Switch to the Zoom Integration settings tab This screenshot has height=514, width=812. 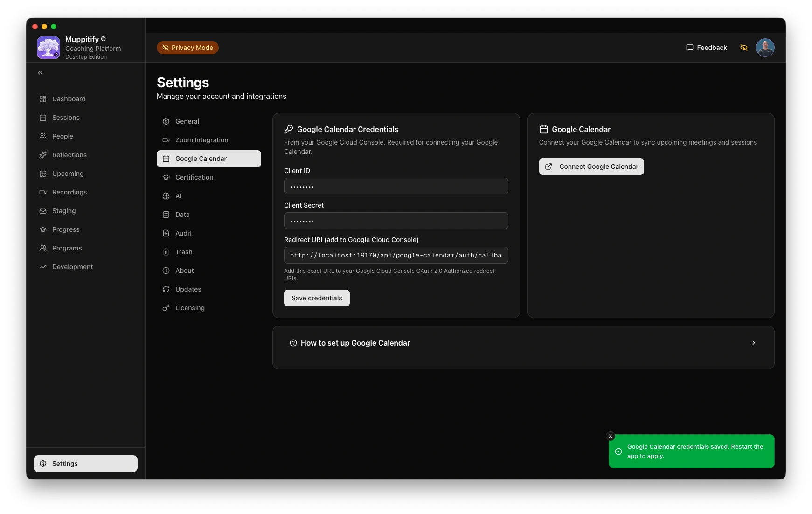tap(201, 140)
